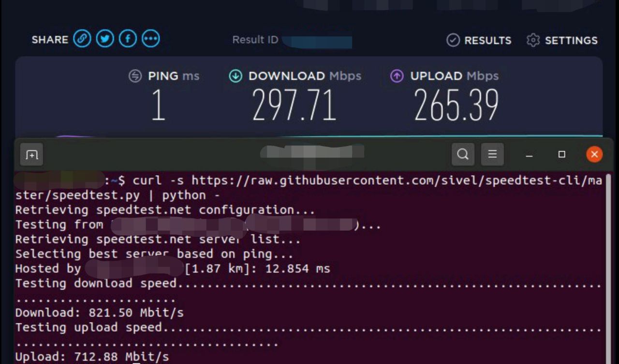Click 'Retrieving speedtest.net server list...' line
Viewport: 619px width, 364px height.
[x=158, y=239]
